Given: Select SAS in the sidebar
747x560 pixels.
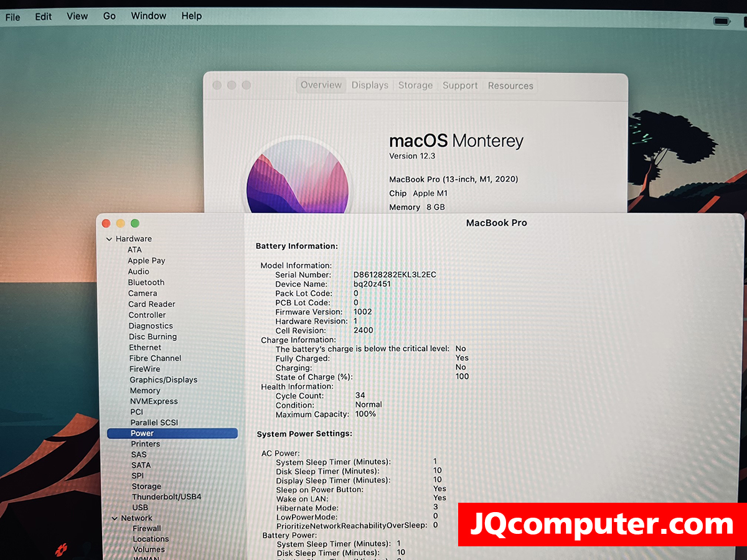Looking at the screenshot, I should 139,454.
